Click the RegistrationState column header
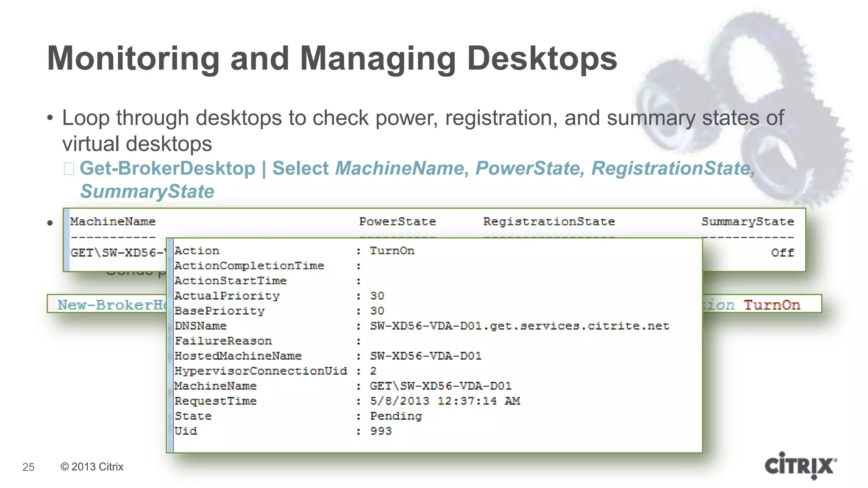Image resolution: width=868 pixels, height=488 pixels. [x=549, y=222]
